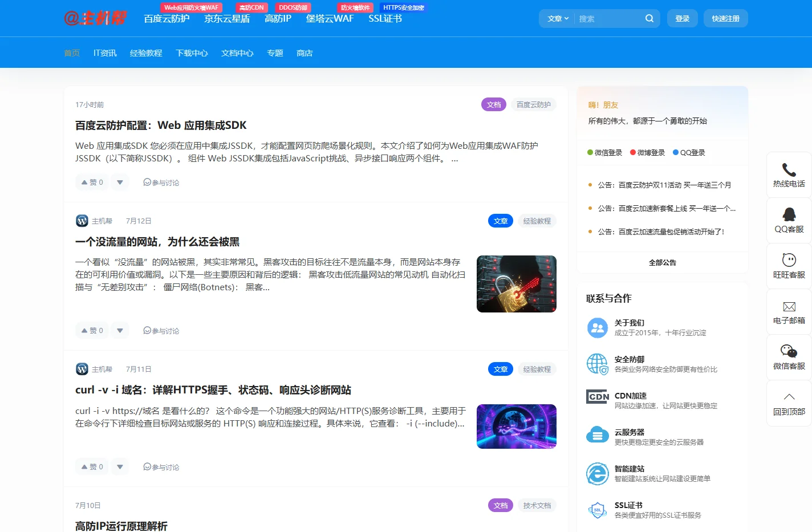The width and height of the screenshot is (812, 532).
Task: Open 参与讨论 on Web应用集成SDK article
Action: pyautogui.click(x=161, y=182)
